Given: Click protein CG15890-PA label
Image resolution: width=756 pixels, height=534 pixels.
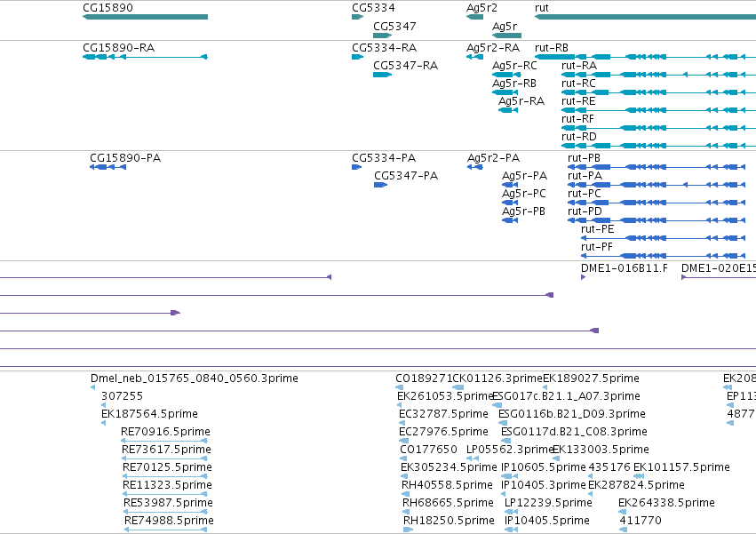Looking at the screenshot, I should (125, 158).
